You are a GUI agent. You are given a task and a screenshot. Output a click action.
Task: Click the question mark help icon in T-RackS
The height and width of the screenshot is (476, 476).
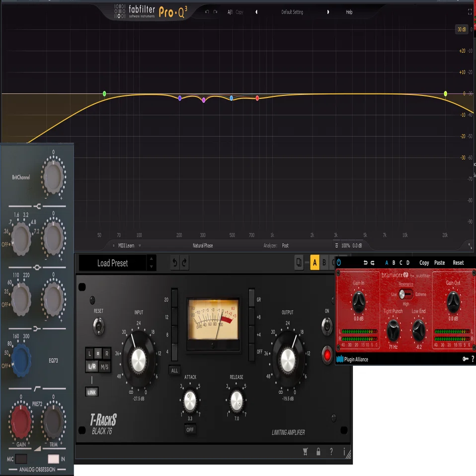(331, 452)
